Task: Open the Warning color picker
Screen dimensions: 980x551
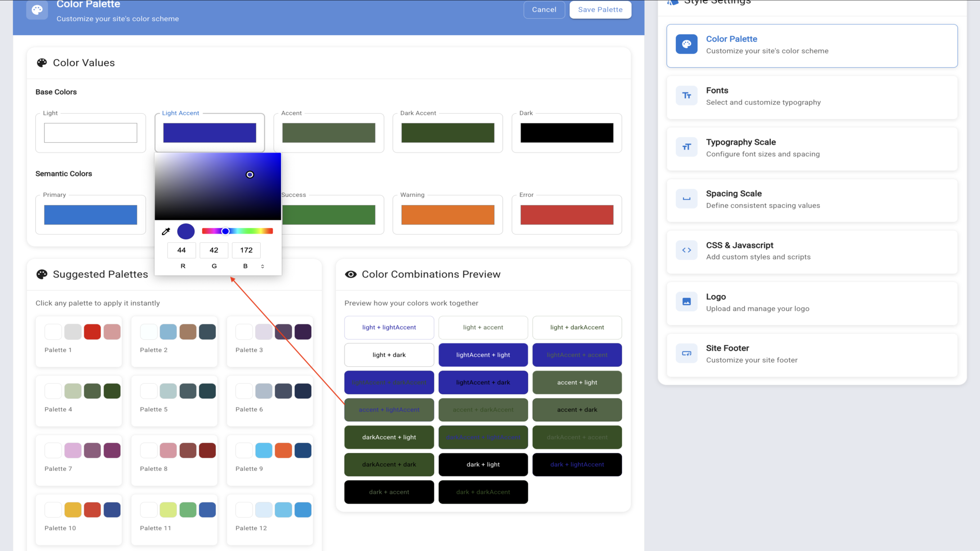Action: [448, 215]
